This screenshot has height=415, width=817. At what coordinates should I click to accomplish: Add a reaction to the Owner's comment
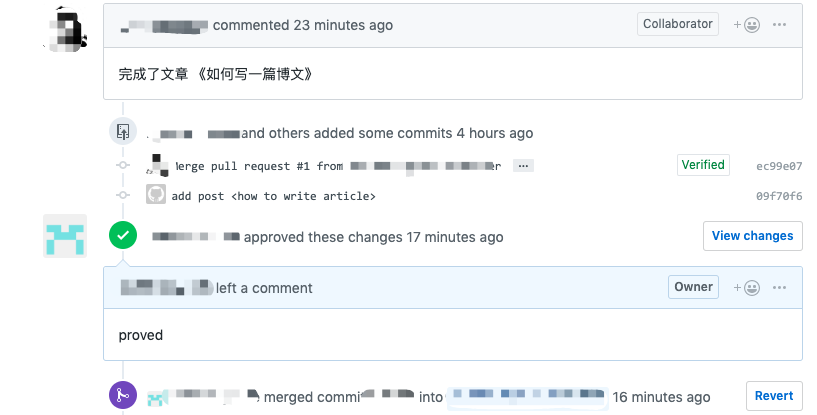point(746,288)
